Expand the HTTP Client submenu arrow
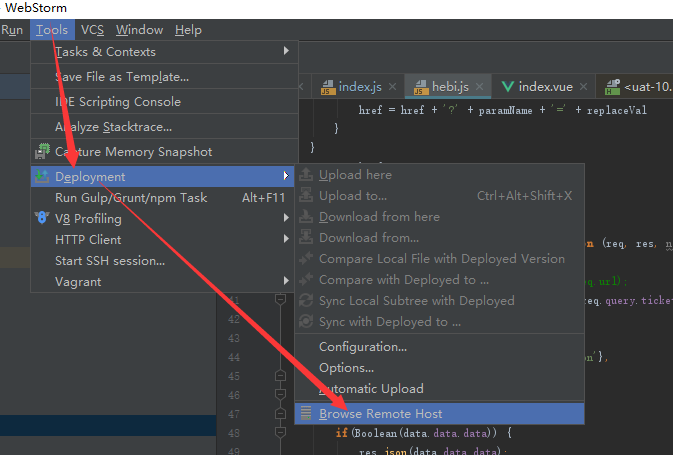This screenshot has height=455, width=673. click(x=286, y=239)
